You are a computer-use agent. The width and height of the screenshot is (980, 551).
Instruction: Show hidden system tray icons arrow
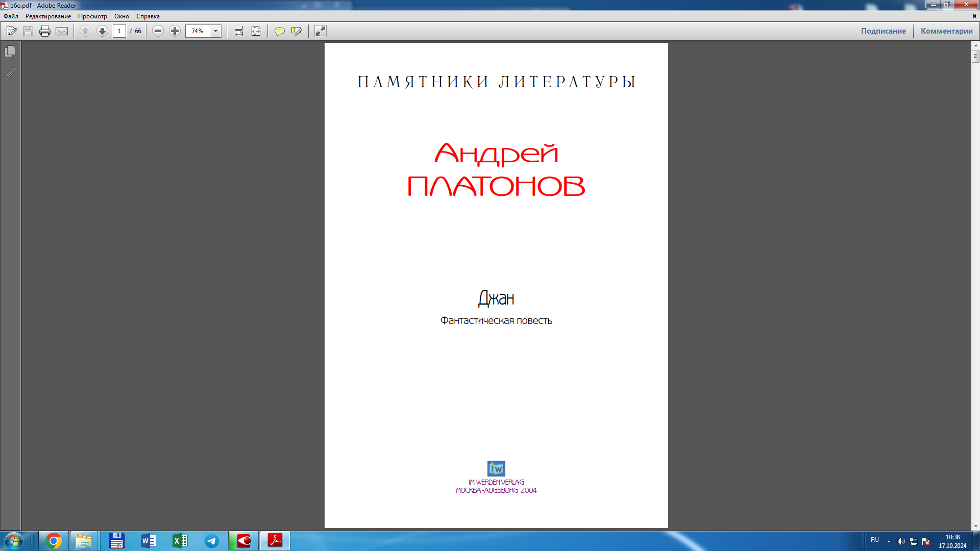coord(889,541)
